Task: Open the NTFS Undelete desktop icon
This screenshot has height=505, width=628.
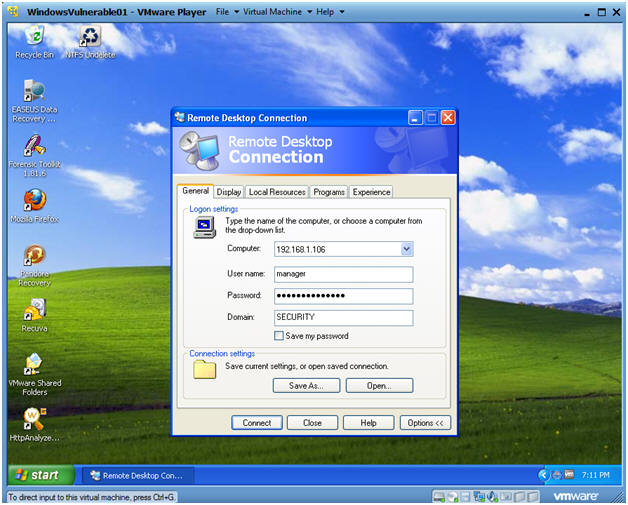Action: tap(91, 42)
